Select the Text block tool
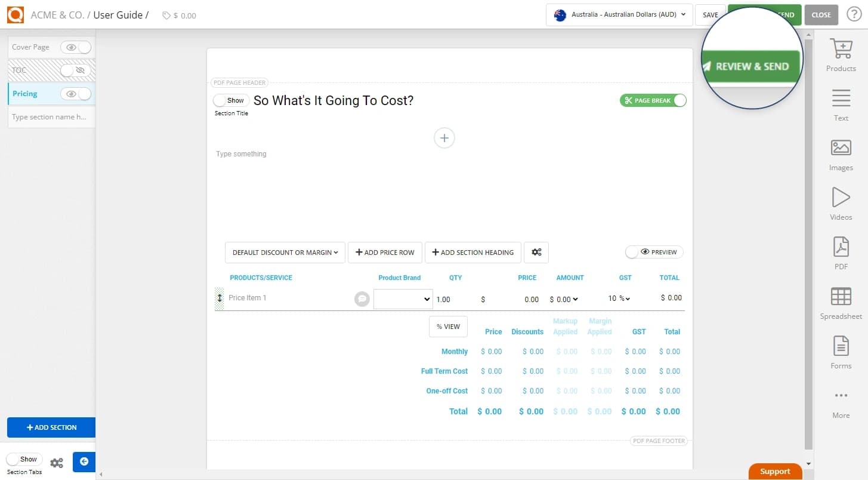This screenshot has width=868, height=480. [841, 104]
